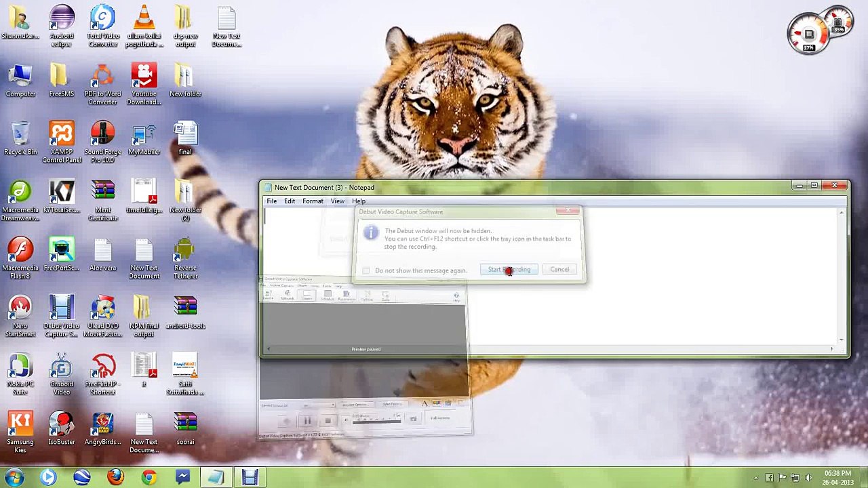868x488 pixels.
Task: Launch IsoBuster
Action: tap(62, 429)
